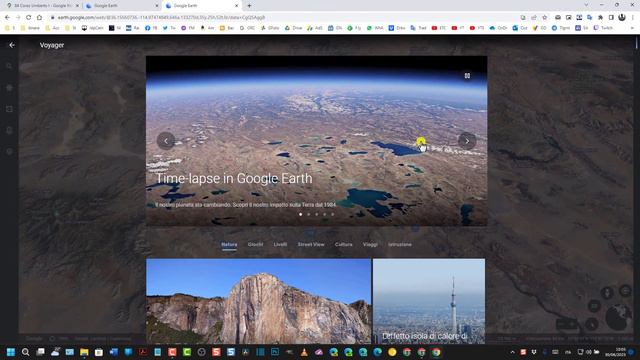Click the fly to my location button
Screen dimensions: 640x360
click(625, 291)
